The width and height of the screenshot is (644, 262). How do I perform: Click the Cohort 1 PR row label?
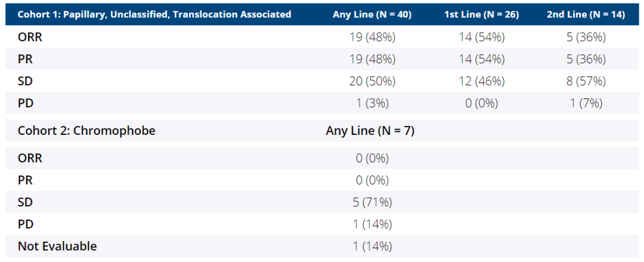coord(25,59)
